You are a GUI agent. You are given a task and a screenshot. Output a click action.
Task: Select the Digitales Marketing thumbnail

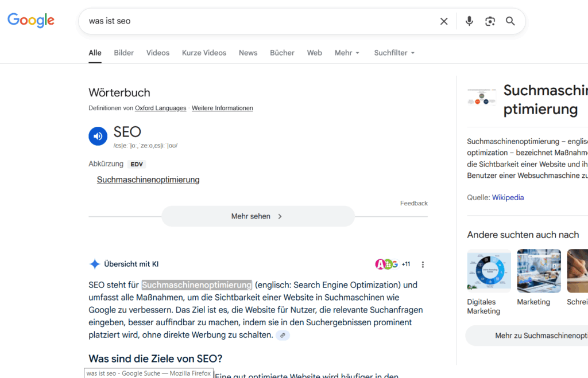[x=489, y=271]
